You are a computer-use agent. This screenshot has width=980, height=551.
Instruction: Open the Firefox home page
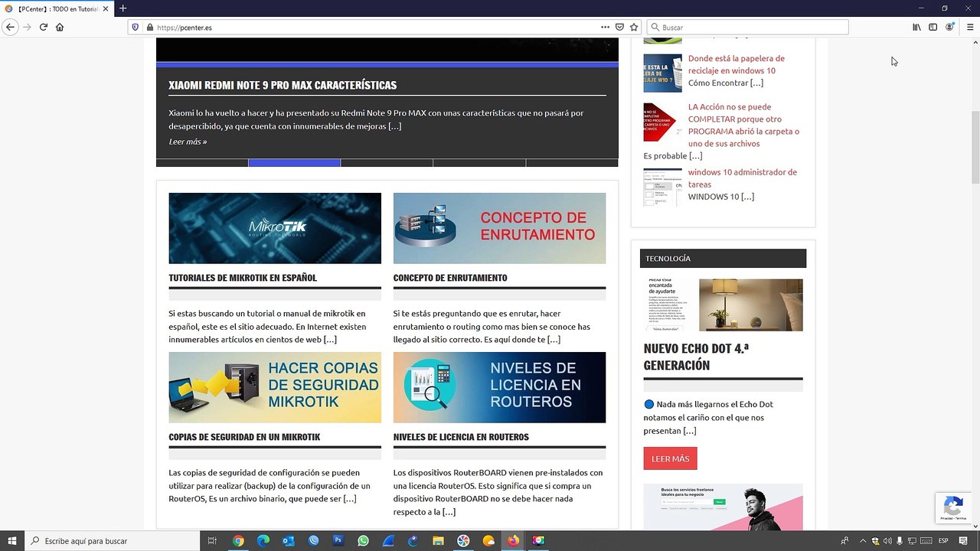60,27
